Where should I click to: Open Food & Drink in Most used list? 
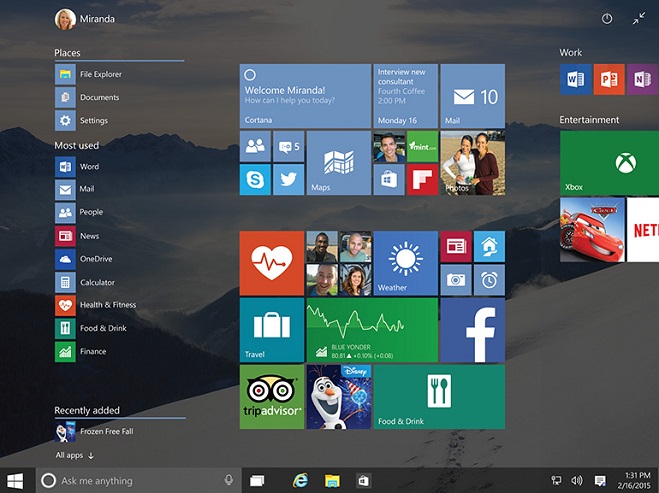click(91, 328)
